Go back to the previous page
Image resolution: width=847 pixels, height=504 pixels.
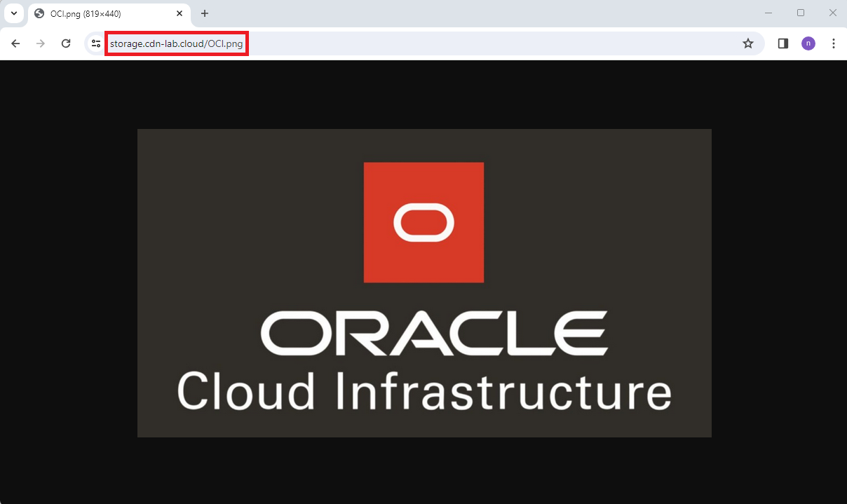[15, 43]
